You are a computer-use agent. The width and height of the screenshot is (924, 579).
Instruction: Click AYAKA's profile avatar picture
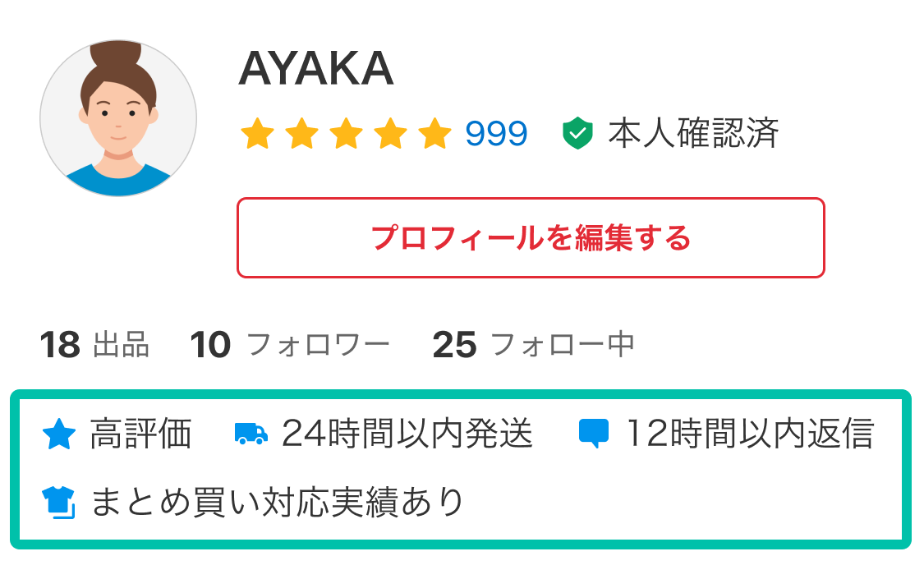pyautogui.click(x=118, y=118)
